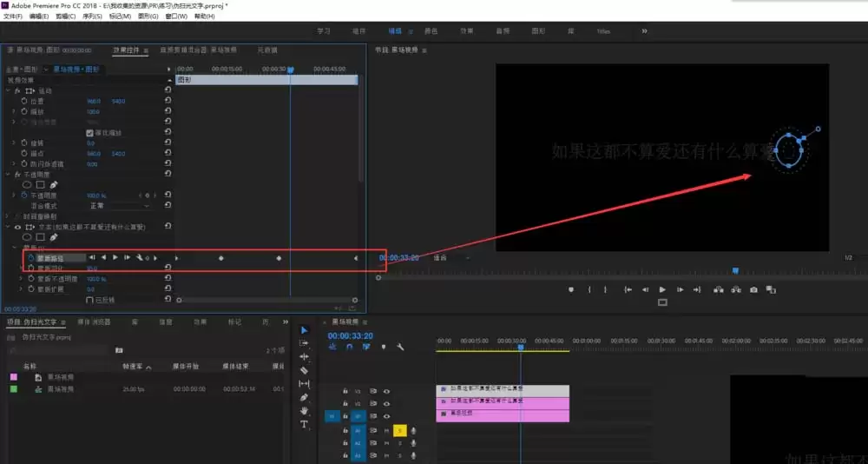The image size is (868, 464).
Task: Open the 文件(E) menu
Action: [x=12, y=17]
